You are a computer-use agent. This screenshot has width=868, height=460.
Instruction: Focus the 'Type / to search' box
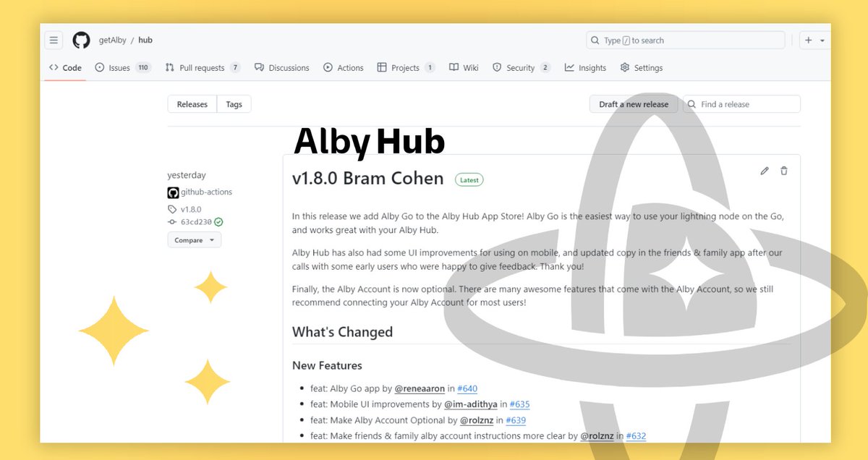point(686,41)
